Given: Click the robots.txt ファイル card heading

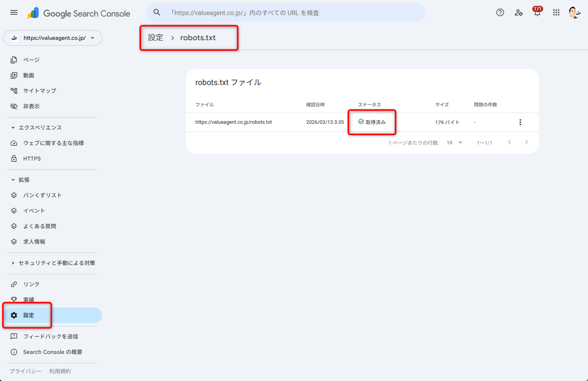Looking at the screenshot, I should coord(228,82).
